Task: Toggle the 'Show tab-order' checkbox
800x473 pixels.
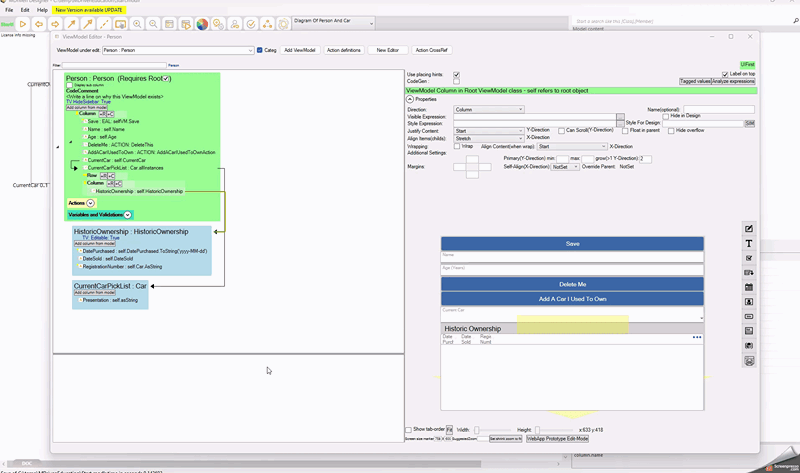Action: [x=408, y=430]
